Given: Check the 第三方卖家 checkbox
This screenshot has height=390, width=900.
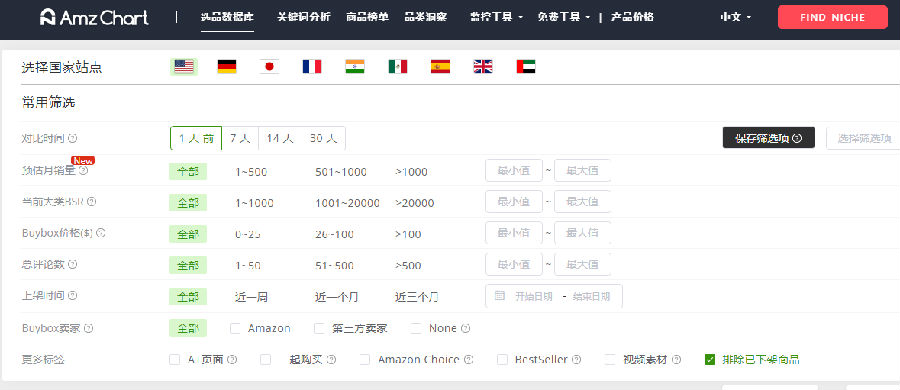Looking at the screenshot, I should [x=319, y=329].
